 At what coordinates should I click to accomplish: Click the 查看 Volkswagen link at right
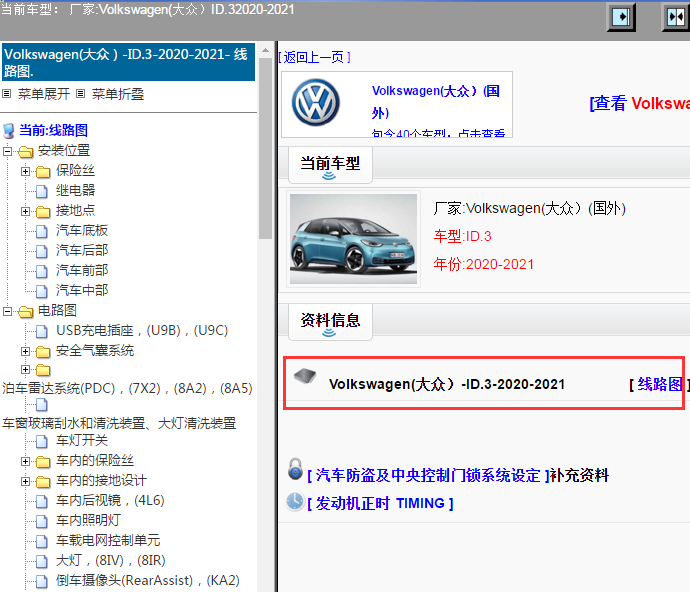click(x=639, y=103)
